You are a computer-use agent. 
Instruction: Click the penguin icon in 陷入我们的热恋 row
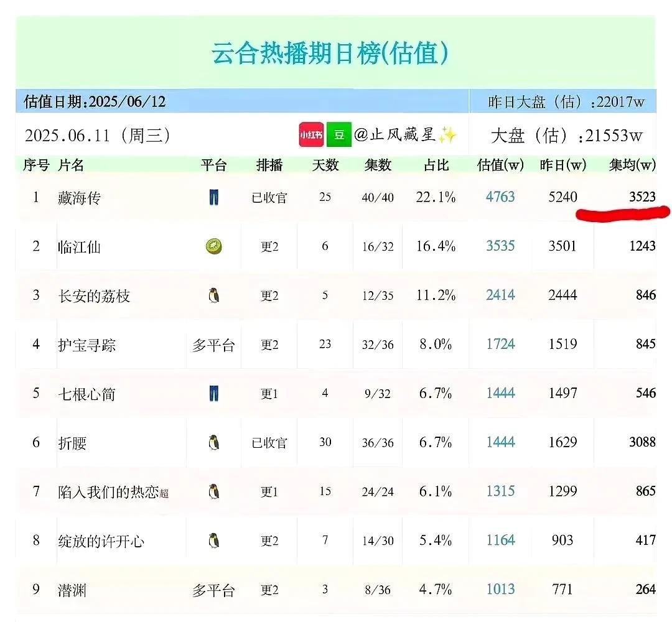coord(214,491)
